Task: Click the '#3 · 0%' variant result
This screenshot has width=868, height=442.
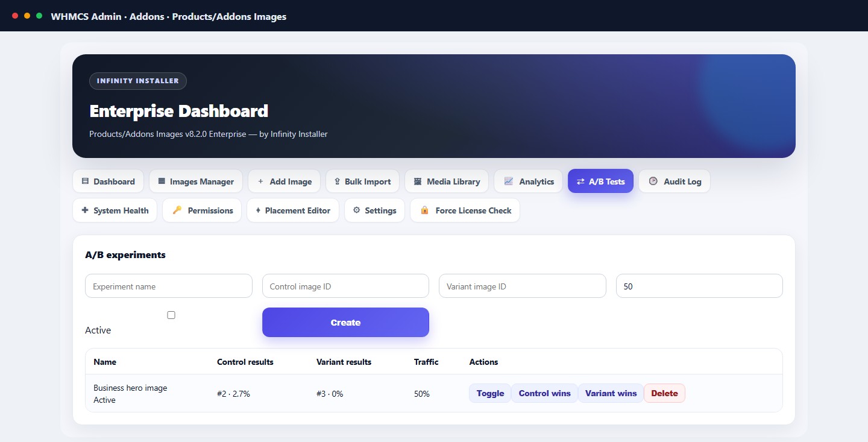Action: [x=330, y=394]
